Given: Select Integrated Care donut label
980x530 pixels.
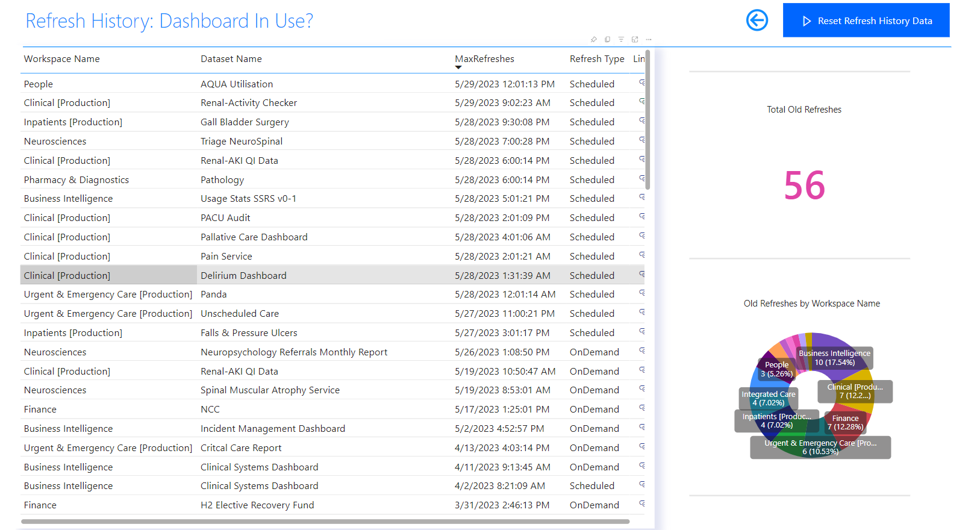Looking at the screenshot, I should tap(769, 399).
